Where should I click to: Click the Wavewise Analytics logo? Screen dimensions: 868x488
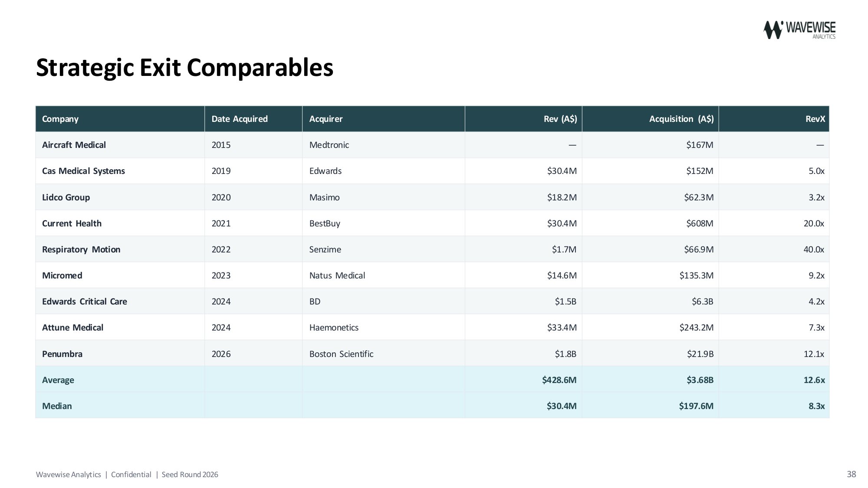pyautogui.click(x=799, y=30)
